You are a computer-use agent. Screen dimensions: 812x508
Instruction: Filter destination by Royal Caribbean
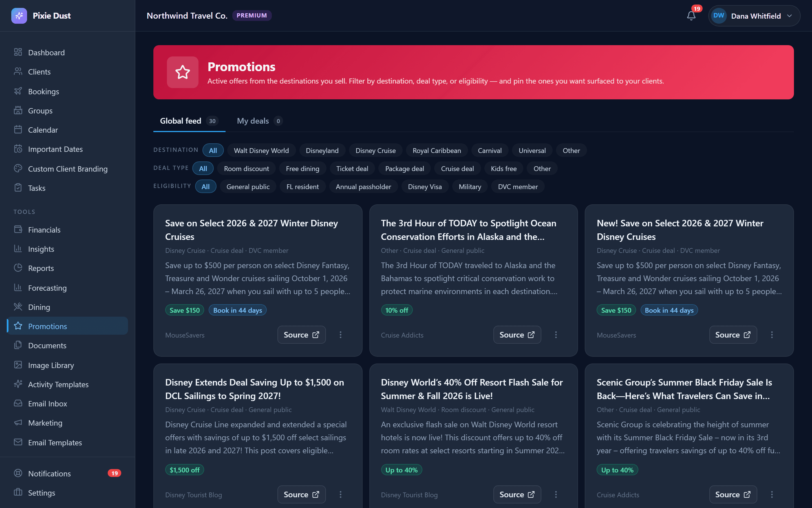[x=436, y=150]
